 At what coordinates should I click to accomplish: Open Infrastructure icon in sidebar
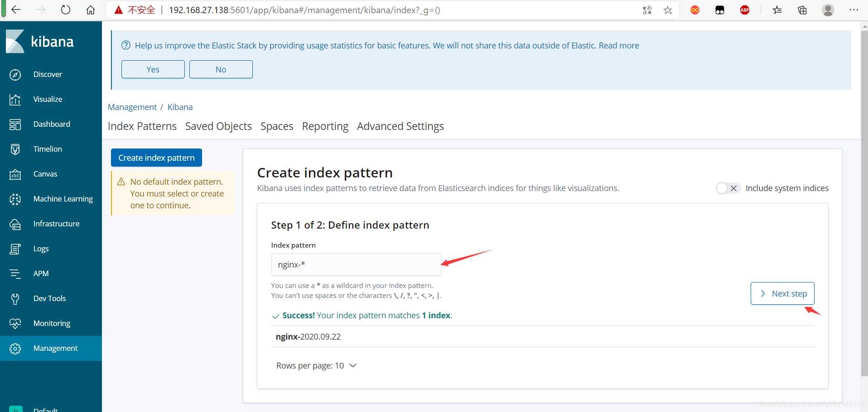[x=15, y=224]
